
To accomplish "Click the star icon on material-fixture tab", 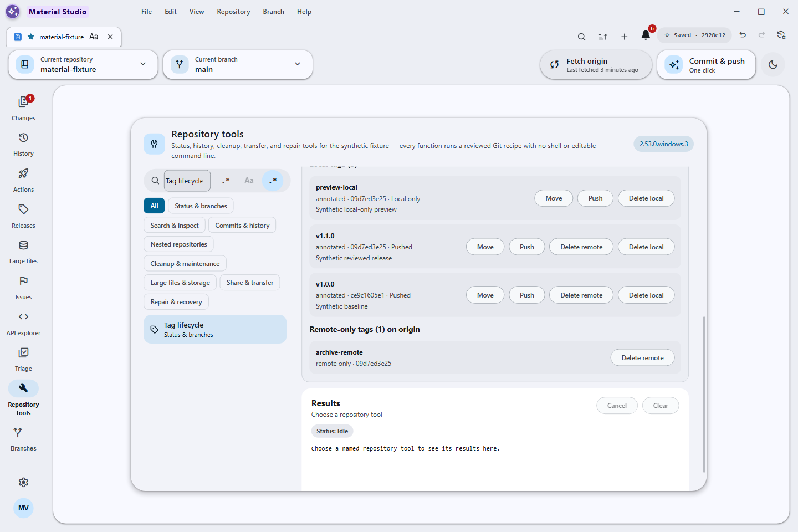I will point(31,37).
